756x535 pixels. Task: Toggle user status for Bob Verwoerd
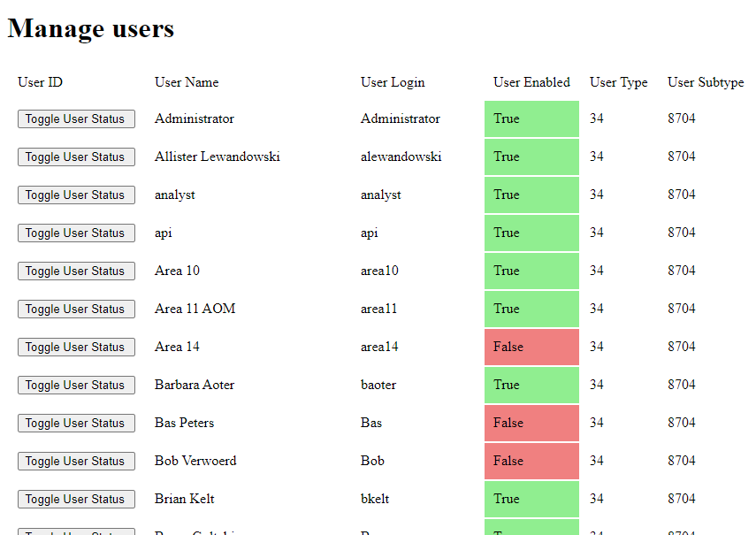[76, 461]
